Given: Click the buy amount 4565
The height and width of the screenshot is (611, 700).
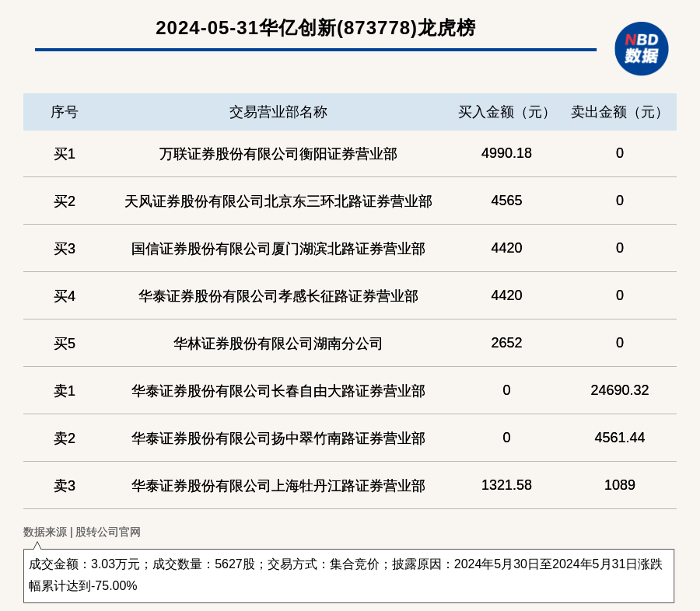Looking at the screenshot, I should [506, 201].
